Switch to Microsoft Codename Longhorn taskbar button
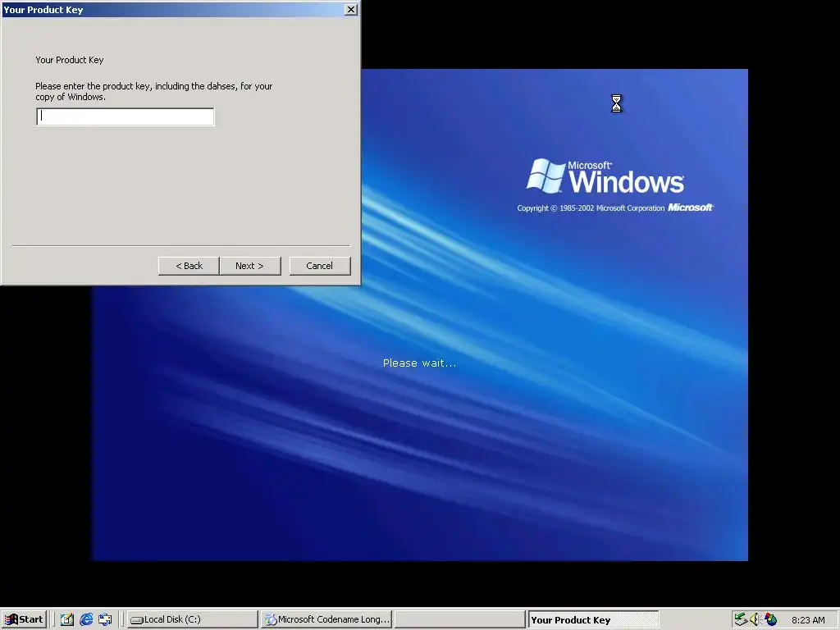This screenshot has width=840, height=630. (326, 620)
